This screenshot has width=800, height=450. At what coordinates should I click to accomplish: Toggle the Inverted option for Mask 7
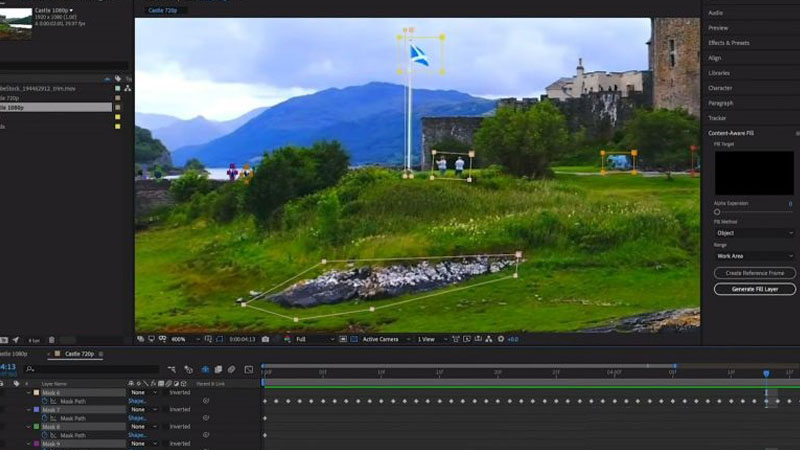tap(179, 410)
